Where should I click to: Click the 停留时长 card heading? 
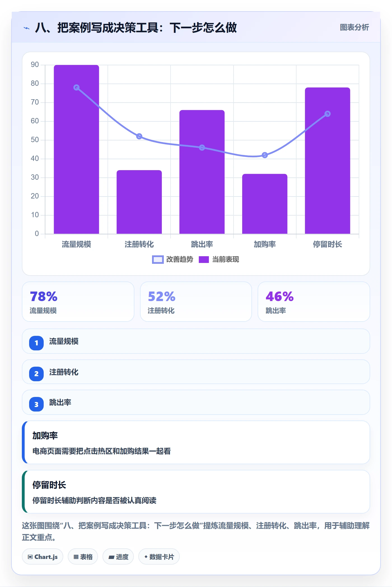pos(49,485)
